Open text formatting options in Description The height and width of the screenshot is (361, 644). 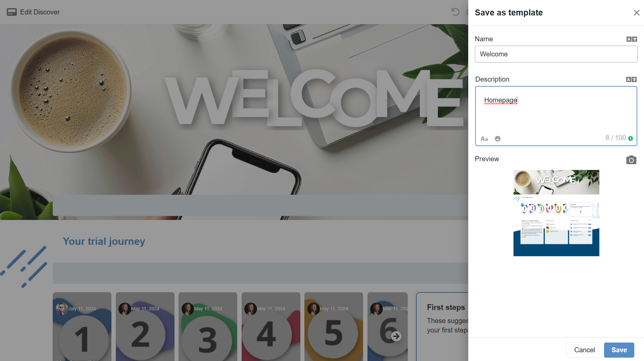click(x=484, y=139)
